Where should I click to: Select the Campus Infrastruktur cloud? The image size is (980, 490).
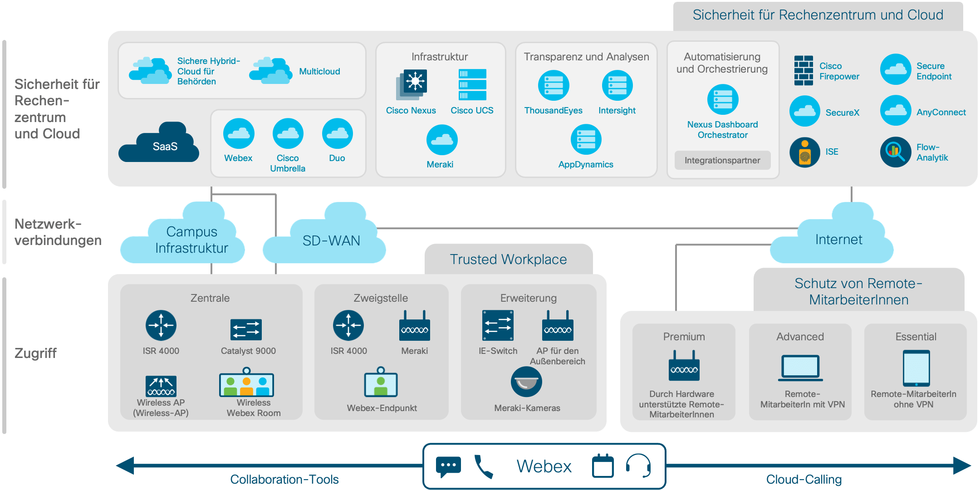[x=183, y=232]
